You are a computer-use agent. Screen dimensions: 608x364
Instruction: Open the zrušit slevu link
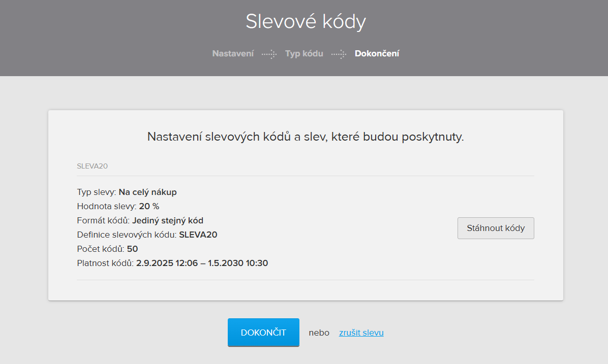click(361, 333)
